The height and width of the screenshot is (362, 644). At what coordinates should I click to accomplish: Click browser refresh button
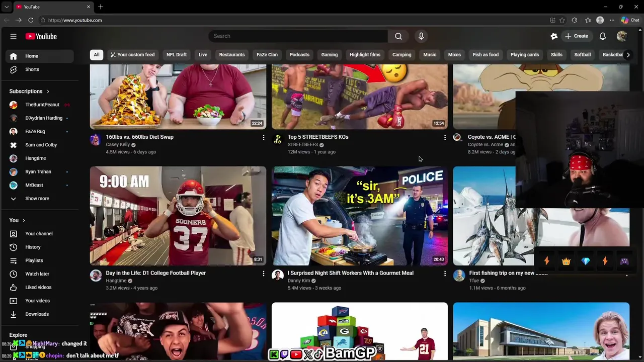[31, 20]
